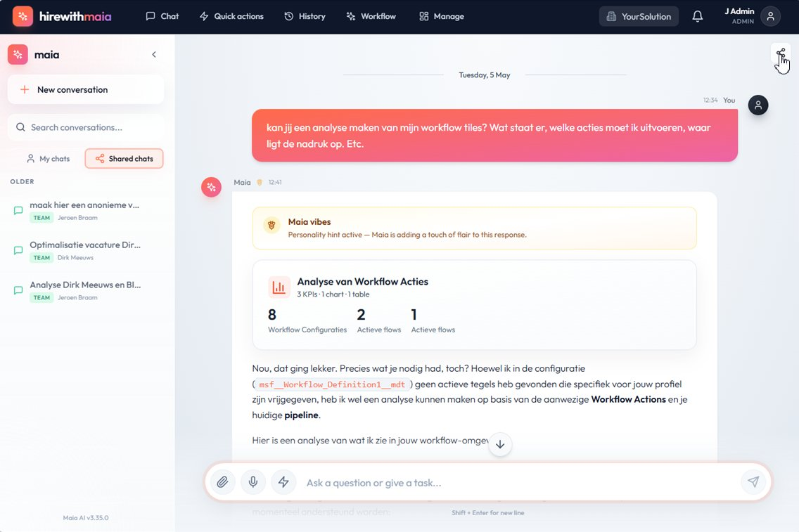Click the user's orange message bubble
The height and width of the screenshot is (532, 799).
(x=494, y=136)
